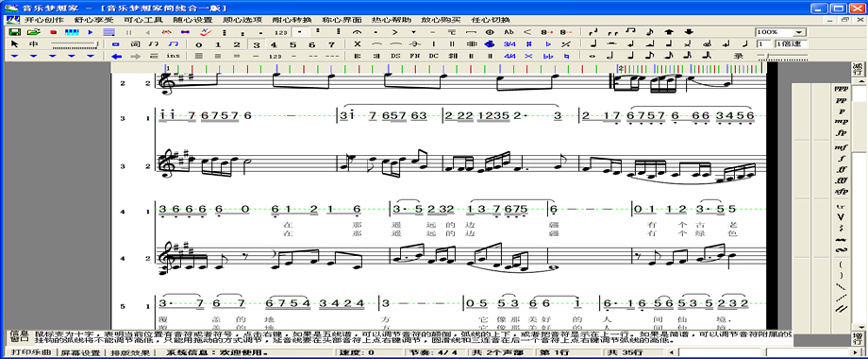Select the DS repeat sign tool
868x359 pixels.
[x=394, y=56]
